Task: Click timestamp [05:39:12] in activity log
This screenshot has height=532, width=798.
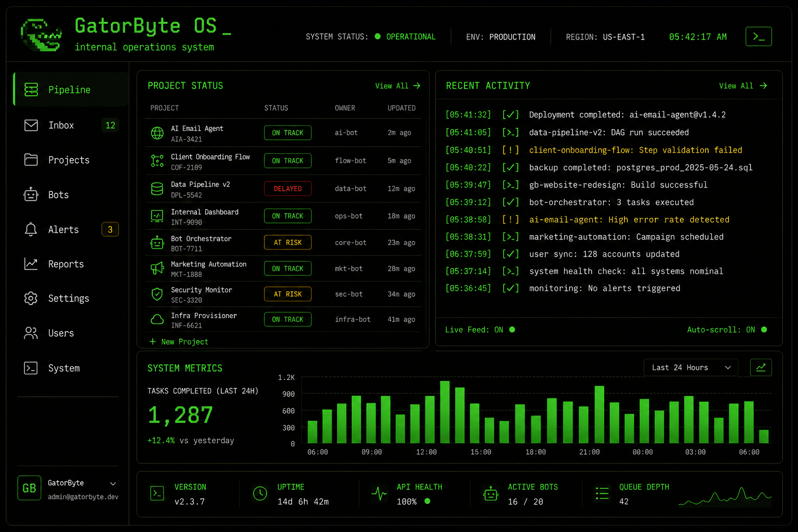Action: [x=468, y=202]
